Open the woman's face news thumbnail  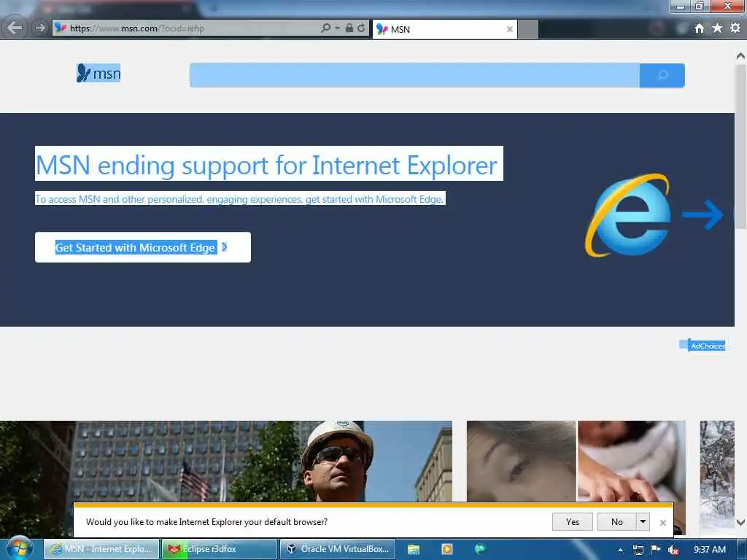pos(521,461)
